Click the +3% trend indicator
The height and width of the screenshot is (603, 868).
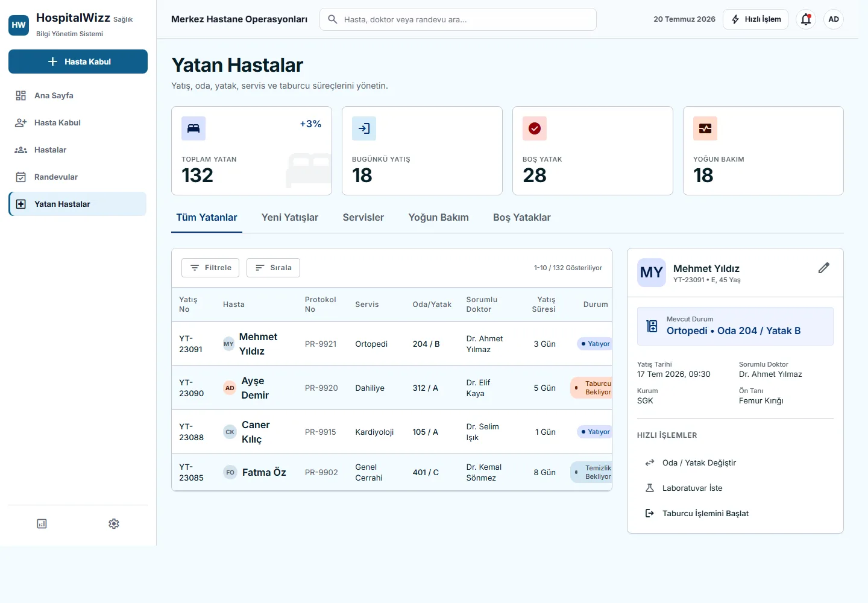(311, 124)
